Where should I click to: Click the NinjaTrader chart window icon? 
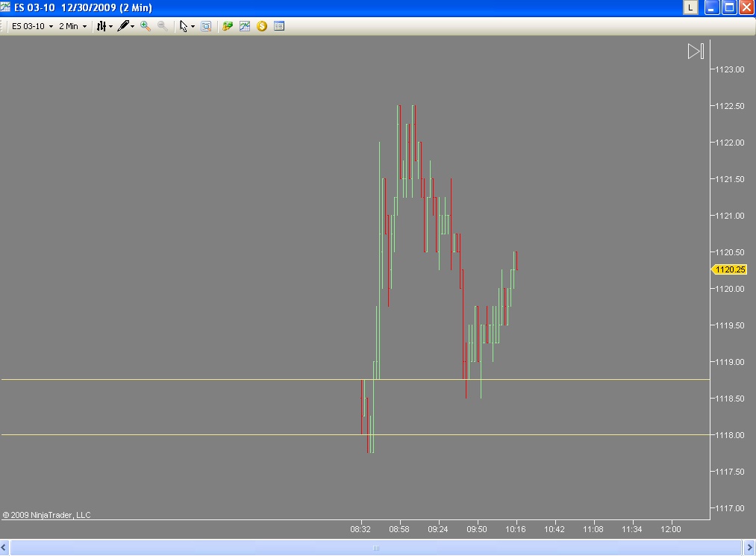coord(5,7)
